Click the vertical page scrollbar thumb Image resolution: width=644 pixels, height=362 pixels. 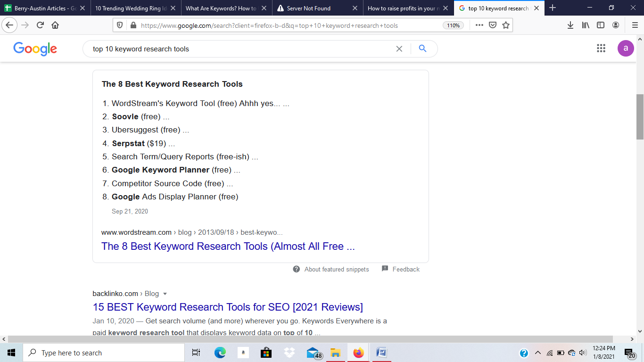(x=640, y=116)
